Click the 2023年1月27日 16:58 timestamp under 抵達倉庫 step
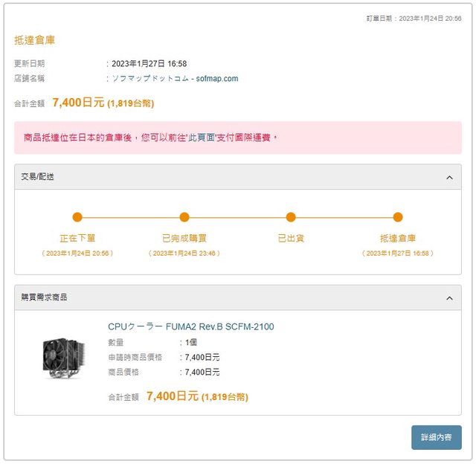476x464 pixels. [398, 253]
